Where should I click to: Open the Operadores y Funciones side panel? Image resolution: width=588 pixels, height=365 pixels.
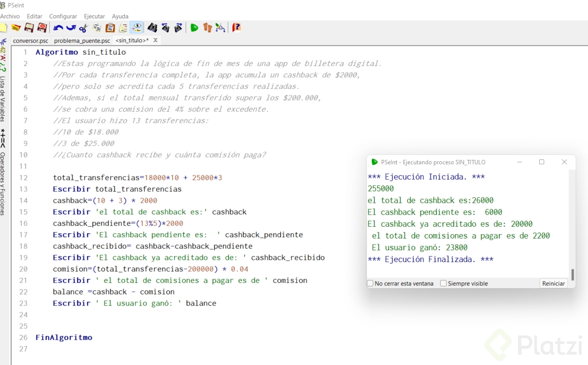3,183
